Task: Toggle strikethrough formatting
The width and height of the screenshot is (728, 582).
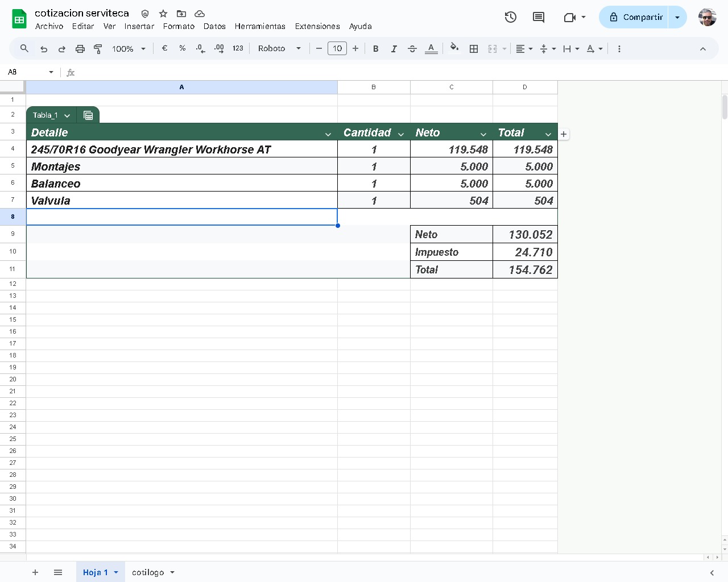Action: click(x=412, y=49)
